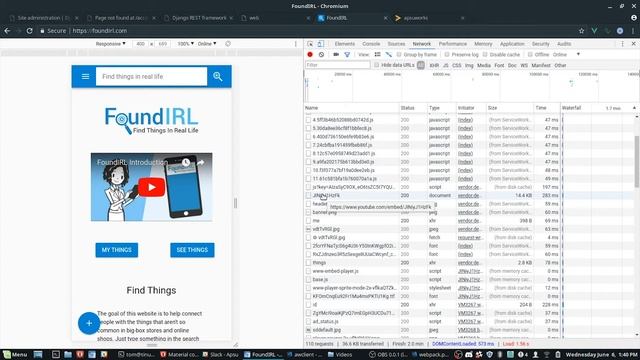Open the 100% zoom dropdown in device toolbar
Screen dimensions: 640x360
(x=185, y=44)
